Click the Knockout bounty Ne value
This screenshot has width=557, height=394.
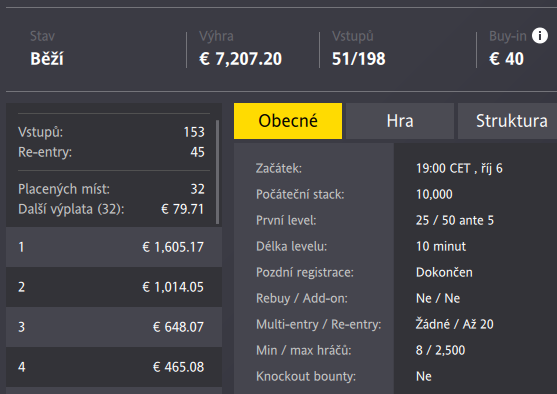pos(423,376)
